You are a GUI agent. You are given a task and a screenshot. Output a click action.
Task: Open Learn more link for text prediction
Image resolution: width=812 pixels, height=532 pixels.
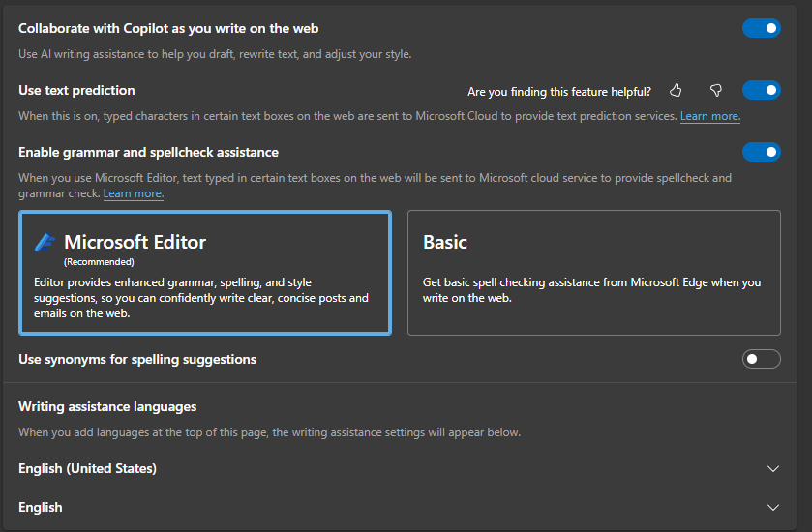tap(710, 116)
